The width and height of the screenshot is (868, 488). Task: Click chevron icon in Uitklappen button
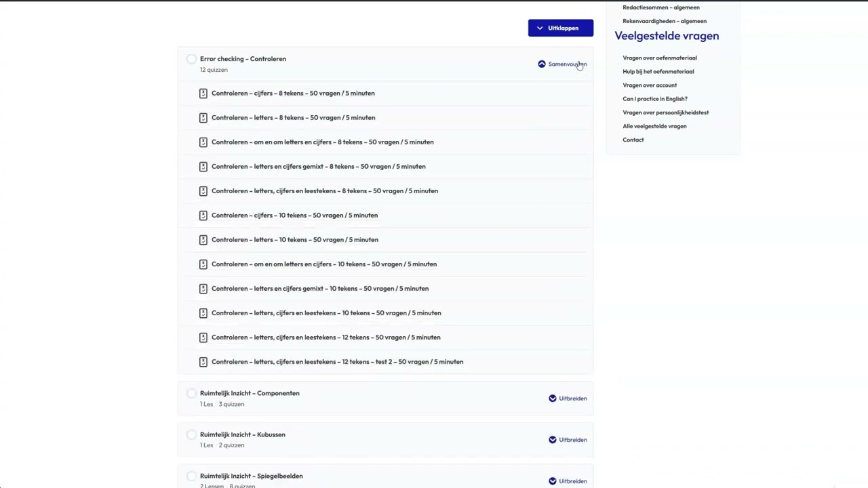click(540, 28)
